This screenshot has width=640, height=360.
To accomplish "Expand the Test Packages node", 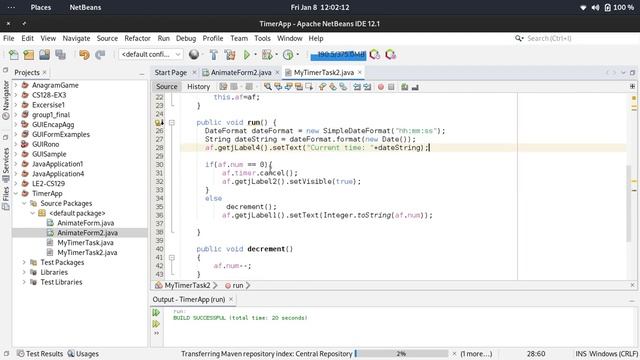I will (x=24, y=262).
